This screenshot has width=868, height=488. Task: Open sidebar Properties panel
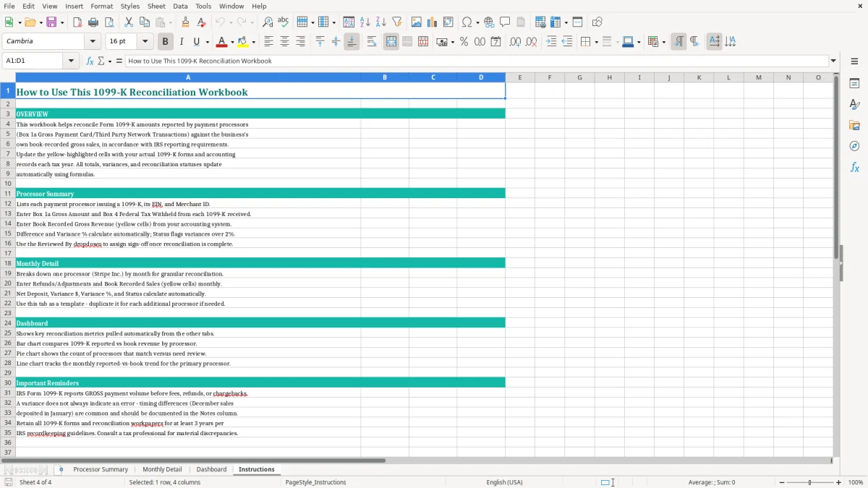pyautogui.click(x=854, y=84)
